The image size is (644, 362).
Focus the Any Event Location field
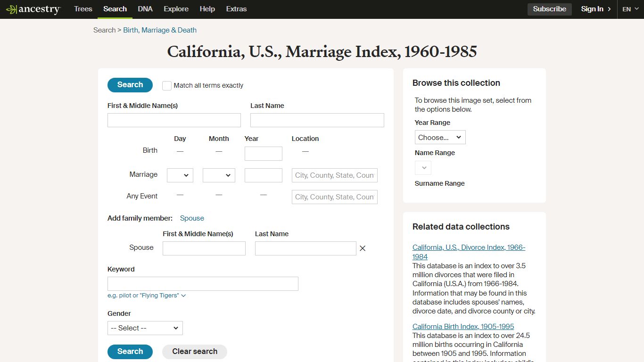[x=335, y=197]
